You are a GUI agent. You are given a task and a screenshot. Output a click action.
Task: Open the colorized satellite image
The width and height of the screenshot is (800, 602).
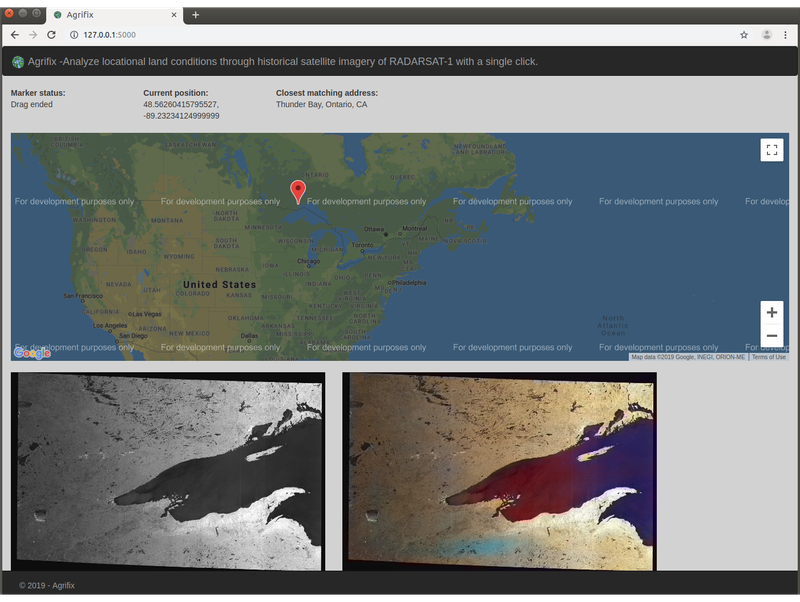(499, 471)
